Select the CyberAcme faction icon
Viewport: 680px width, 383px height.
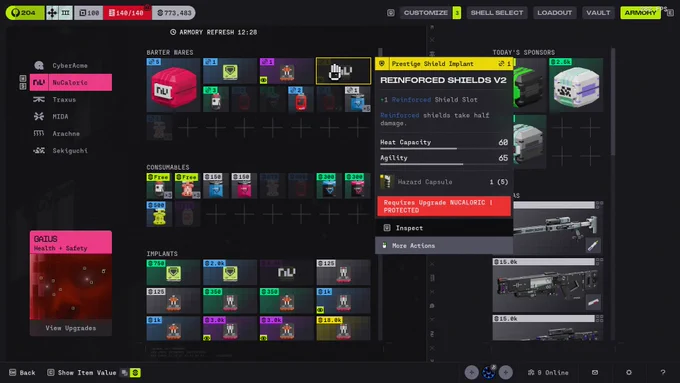coord(39,65)
